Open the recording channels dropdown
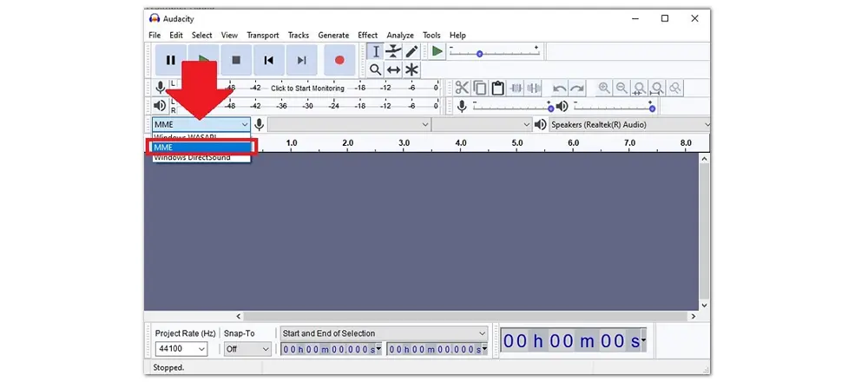 (482, 124)
